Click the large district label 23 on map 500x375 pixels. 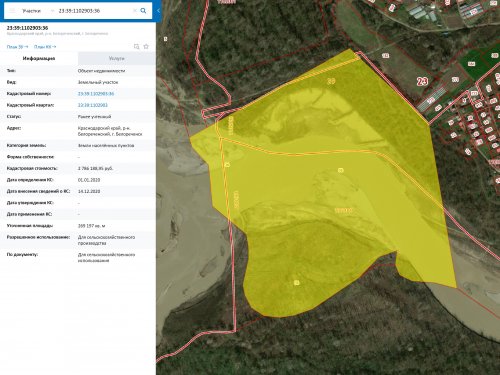pyautogui.click(x=422, y=81)
